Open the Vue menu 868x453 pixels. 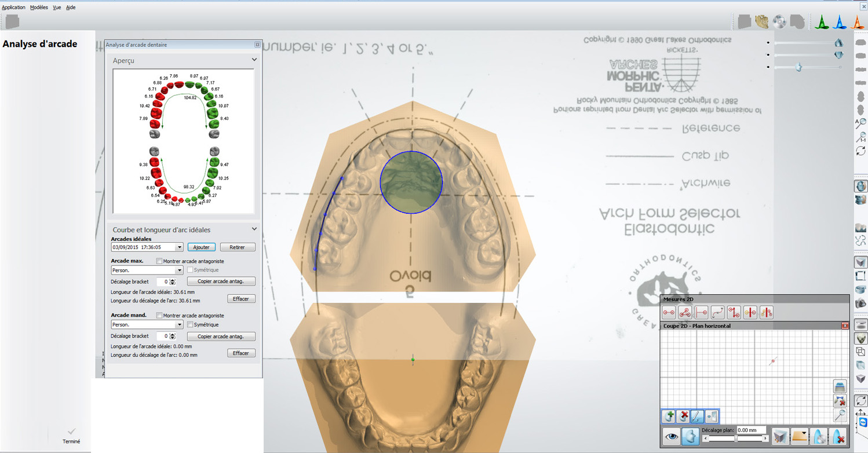57,8
